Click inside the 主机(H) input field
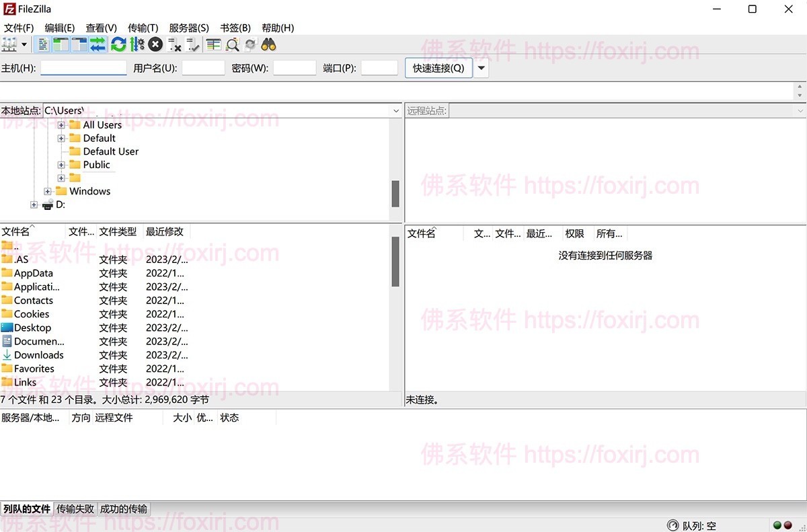The image size is (807, 532). point(83,67)
